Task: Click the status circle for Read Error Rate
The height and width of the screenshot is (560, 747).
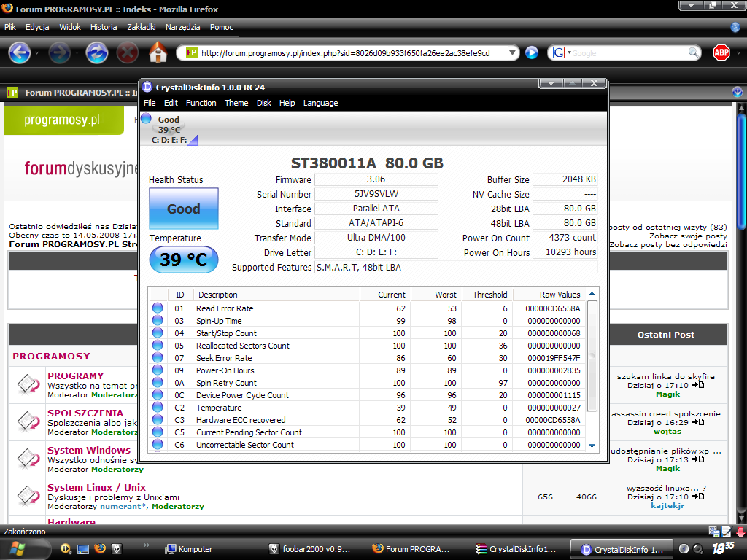Action: coord(158,308)
